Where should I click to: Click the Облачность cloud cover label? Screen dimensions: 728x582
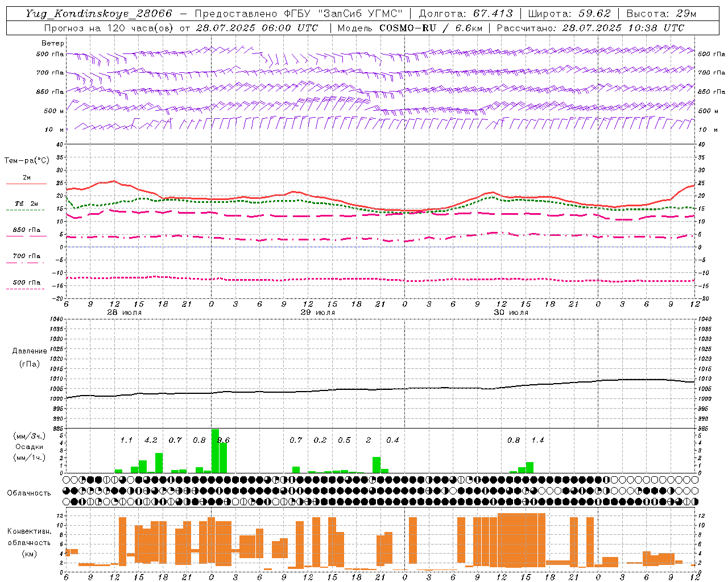29,493
